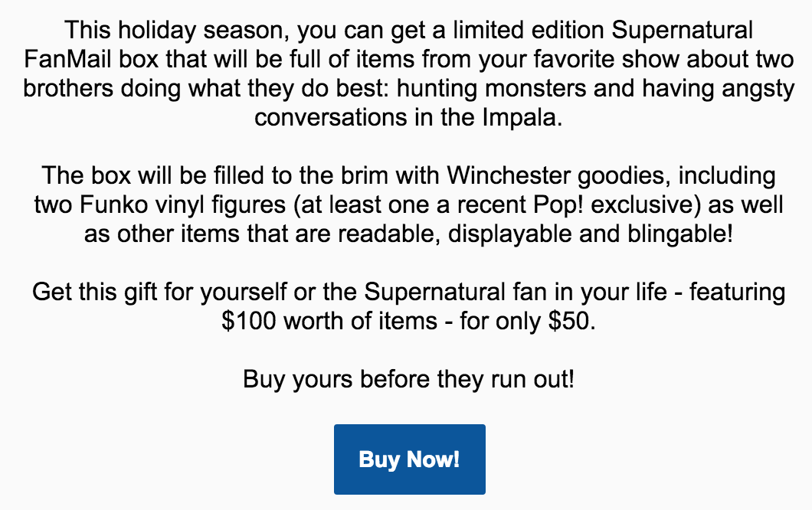Click the word 'Supernatural' in the first line

(682, 30)
